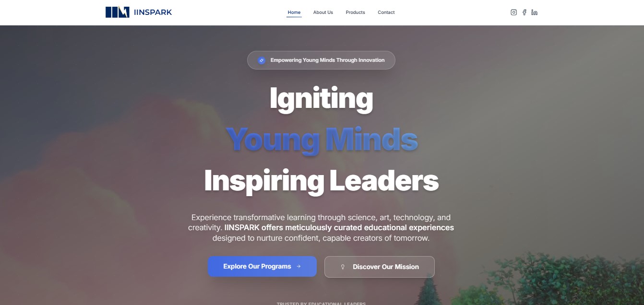Click the lightbulb icon in Discover button
644x305 pixels.
click(343, 267)
